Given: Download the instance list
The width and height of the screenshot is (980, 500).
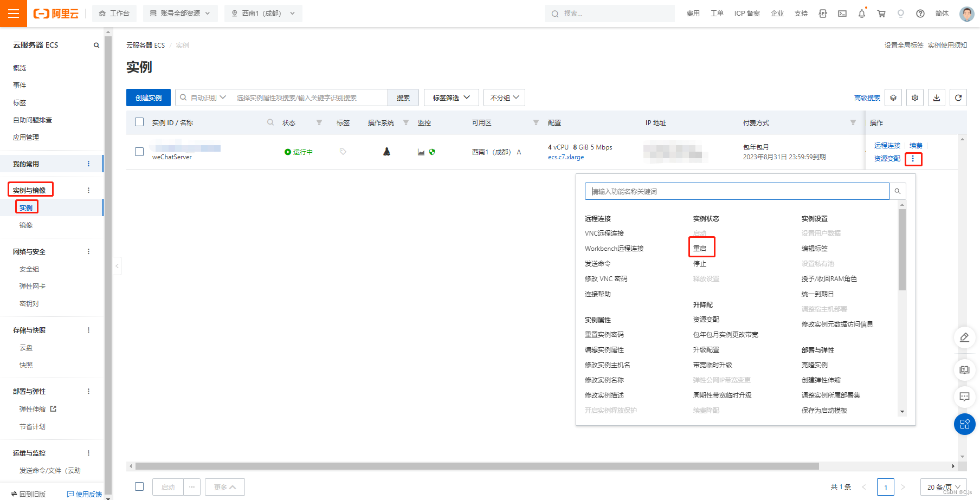Looking at the screenshot, I should (x=936, y=98).
